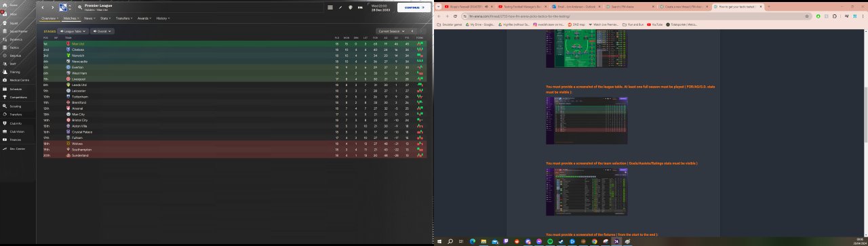This screenshot has height=246, width=868.
Task: Click the league table screenshot thumbnail in the thread
Action: (x=587, y=120)
